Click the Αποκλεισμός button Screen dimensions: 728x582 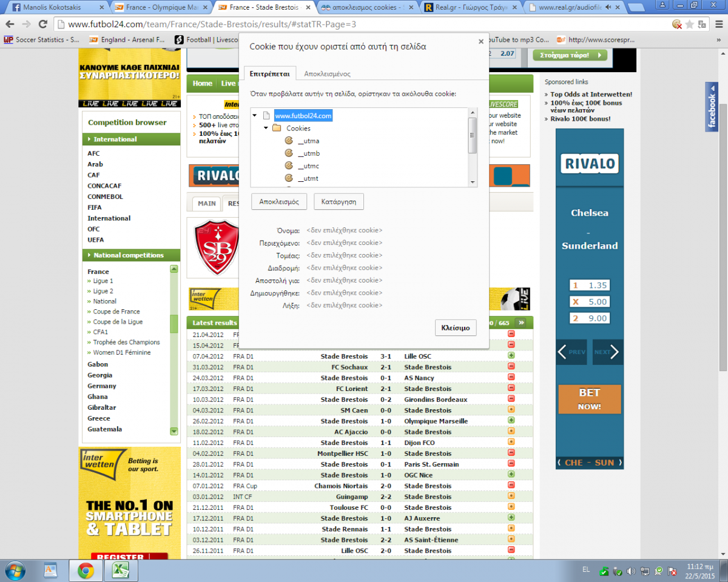tap(279, 201)
